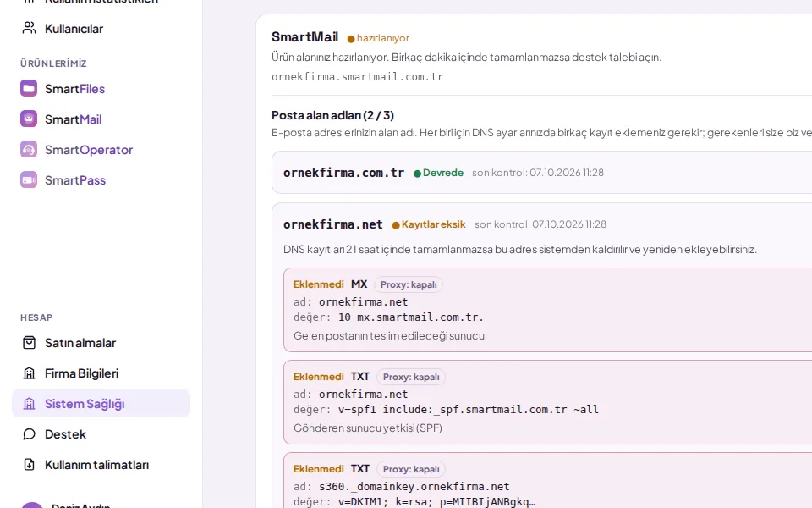Click the SPF record Proxy: kapalı badge

pyautogui.click(x=411, y=377)
